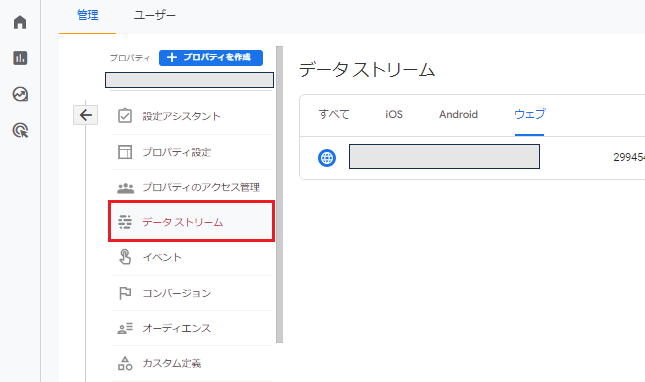Select データ ストリーム in the sidebar
The width and height of the screenshot is (645, 382).
click(x=192, y=221)
